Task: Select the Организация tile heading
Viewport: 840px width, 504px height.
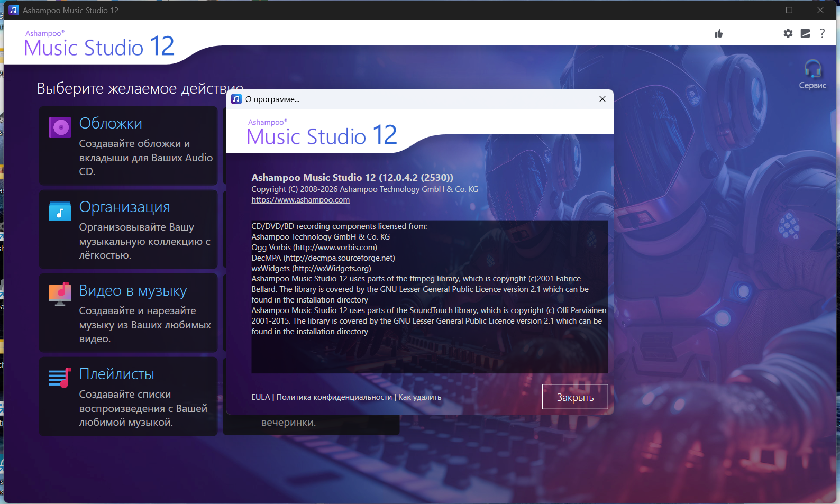Action: point(125,207)
